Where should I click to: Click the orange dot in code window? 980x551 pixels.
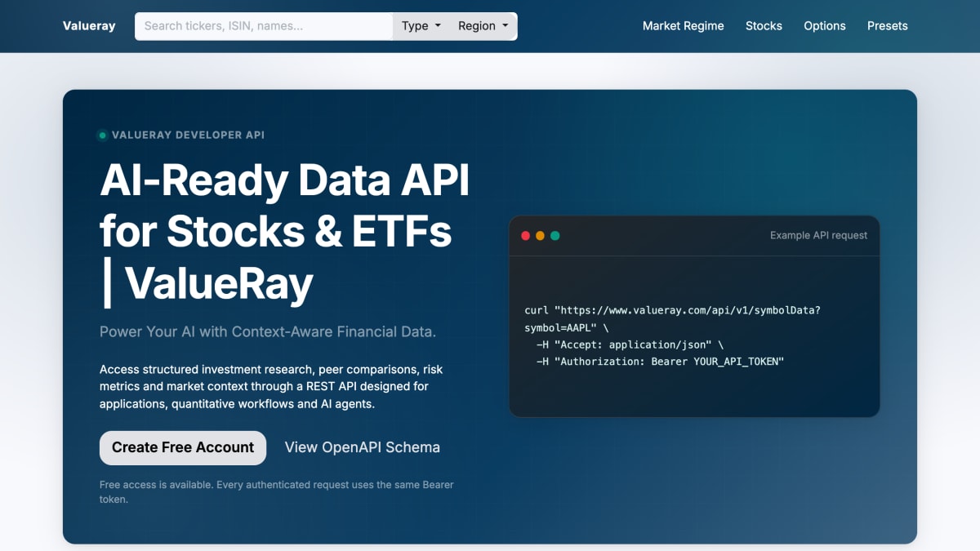coord(541,236)
